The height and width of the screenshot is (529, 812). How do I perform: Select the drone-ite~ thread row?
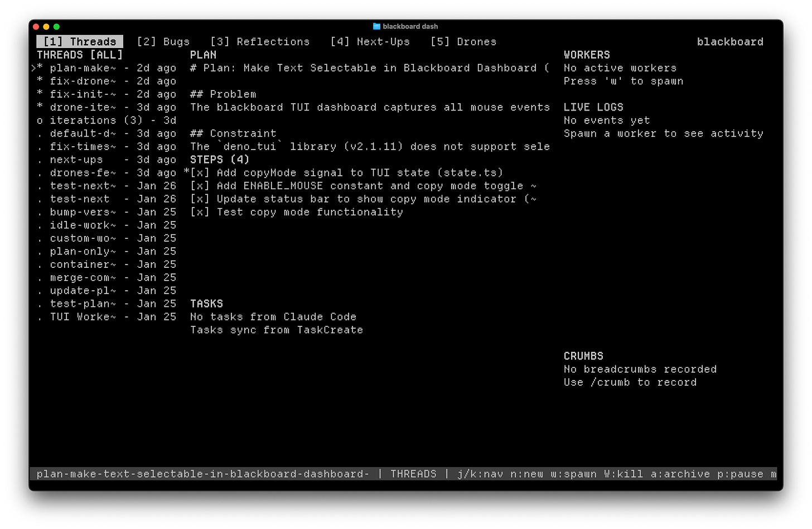(x=107, y=107)
